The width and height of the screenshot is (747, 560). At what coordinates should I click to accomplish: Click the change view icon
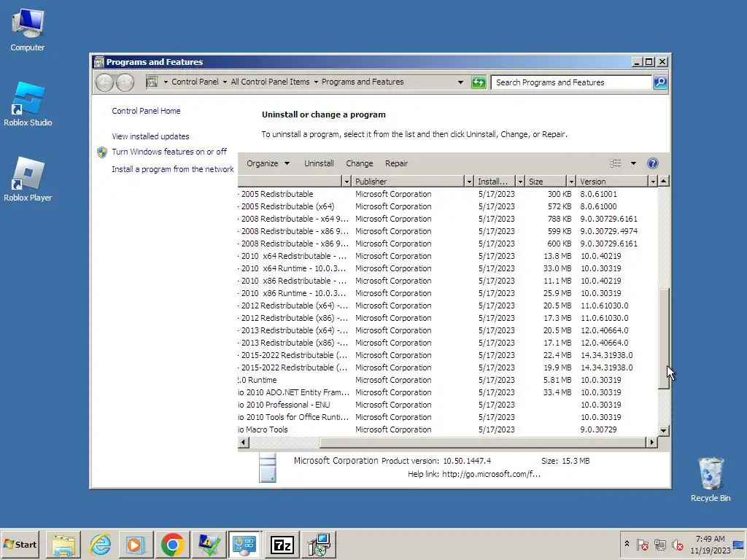[616, 163]
